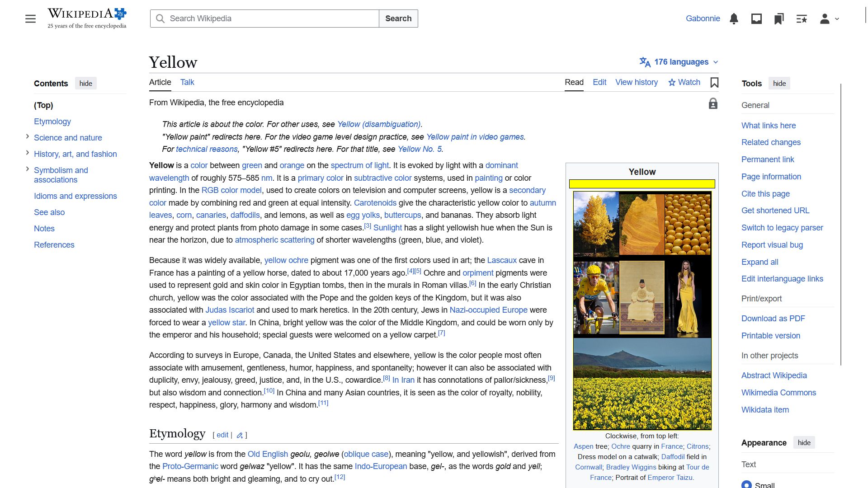Click the magnifier icon in search box
868x488 pixels.
[x=160, y=19]
